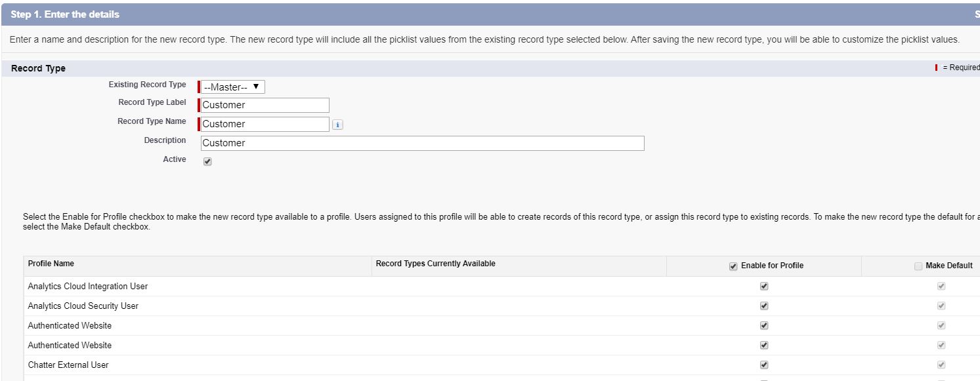Click the info icon beside Record Type Name

click(337, 124)
